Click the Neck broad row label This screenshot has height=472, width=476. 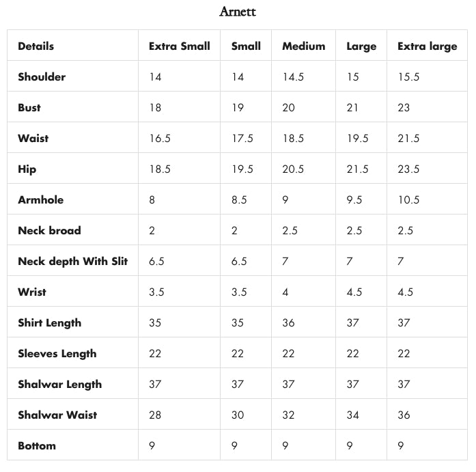[x=49, y=231]
